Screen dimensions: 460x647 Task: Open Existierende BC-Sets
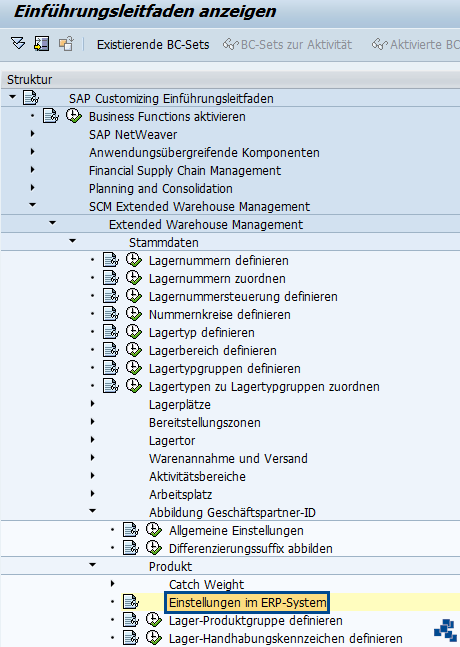click(153, 44)
